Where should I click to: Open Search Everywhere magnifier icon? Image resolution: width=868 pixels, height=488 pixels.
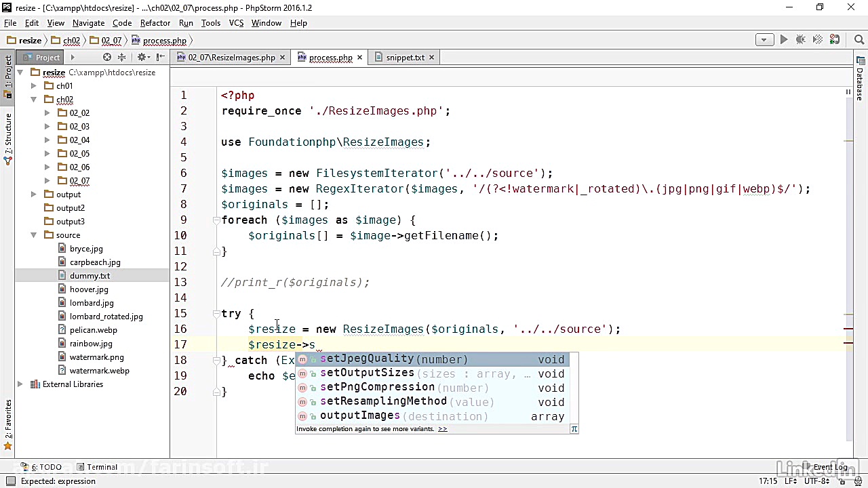point(859,40)
